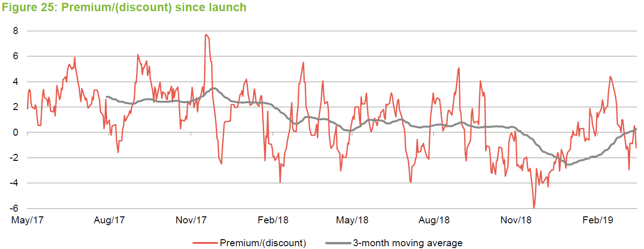Select the 'Feb/19' x-axis label
The height and width of the screenshot is (249, 644).
pos(597,220)
